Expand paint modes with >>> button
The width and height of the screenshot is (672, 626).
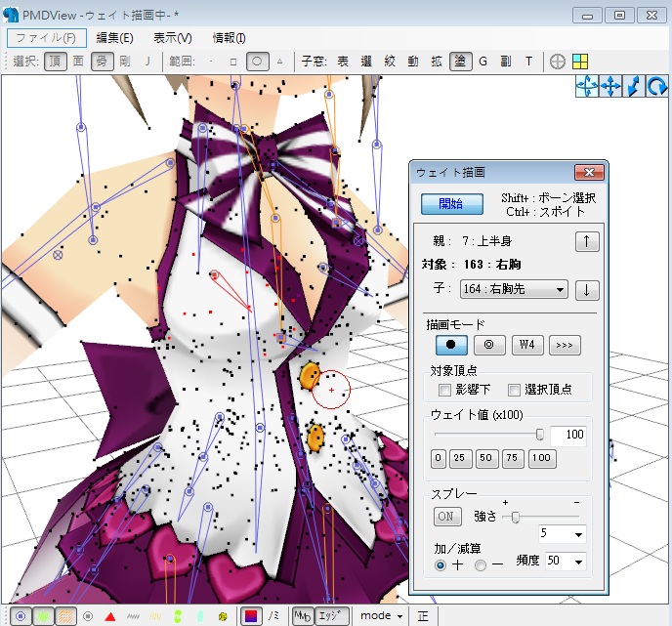coord(565,345)
